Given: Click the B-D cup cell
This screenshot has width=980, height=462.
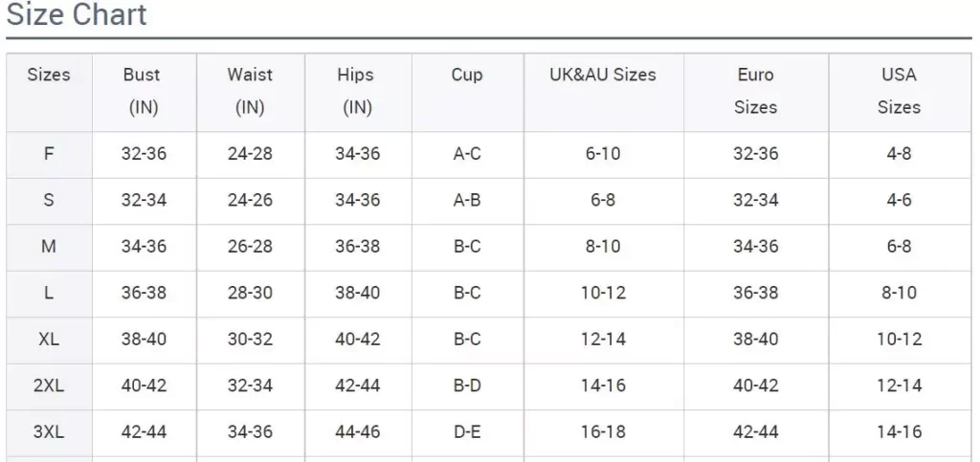Looking at the screenshot, I should 467,385.
